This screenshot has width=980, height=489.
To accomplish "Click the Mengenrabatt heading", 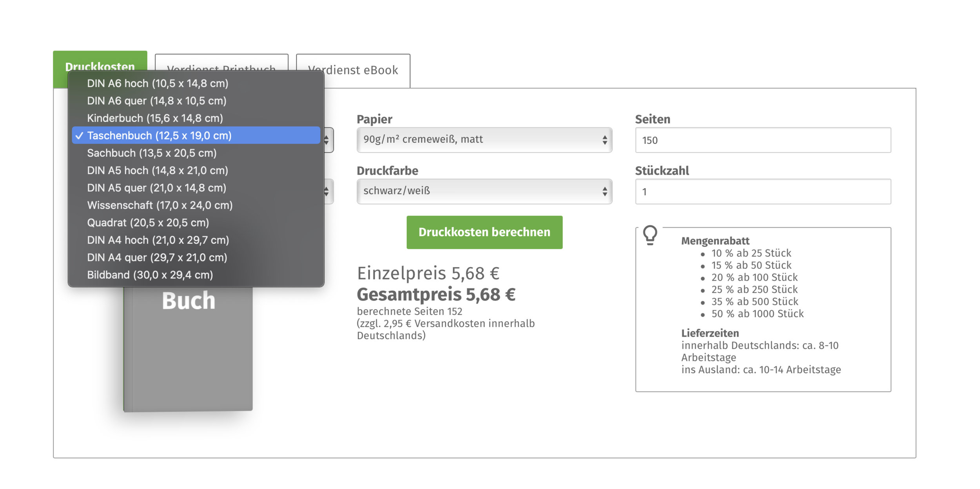I will (x=715, y=241).
